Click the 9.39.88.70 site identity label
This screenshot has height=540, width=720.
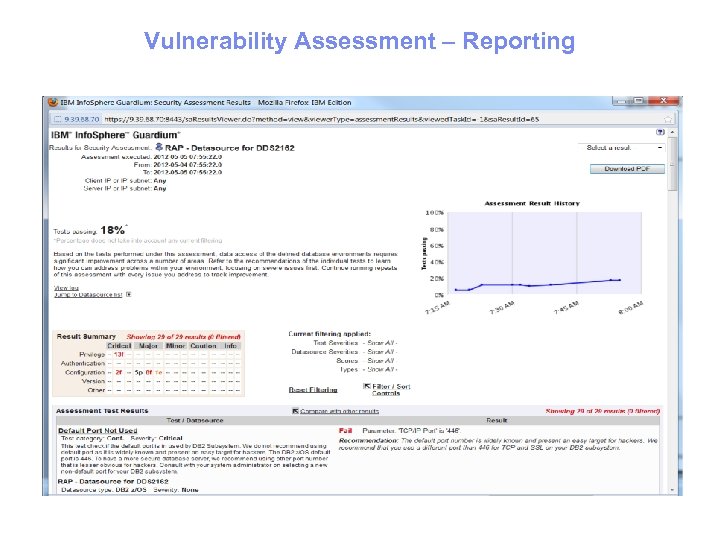pyautogui.click(x=82, y=119)
